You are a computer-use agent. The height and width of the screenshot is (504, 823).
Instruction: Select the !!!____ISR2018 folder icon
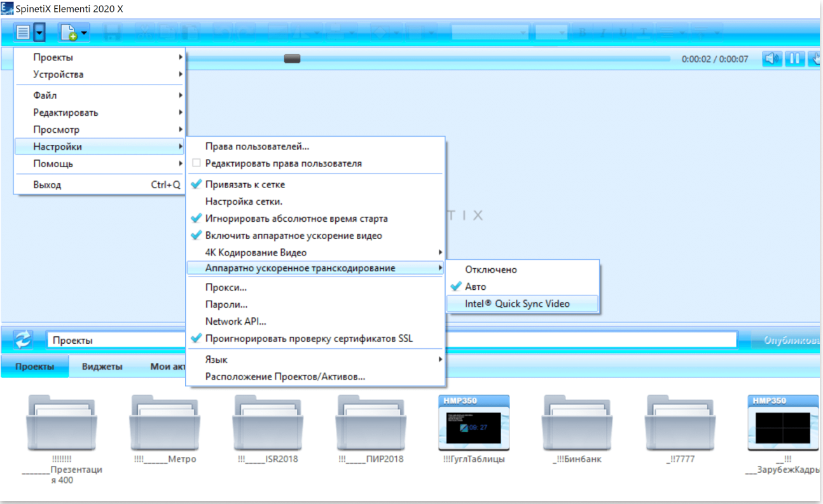click(268, 423)
